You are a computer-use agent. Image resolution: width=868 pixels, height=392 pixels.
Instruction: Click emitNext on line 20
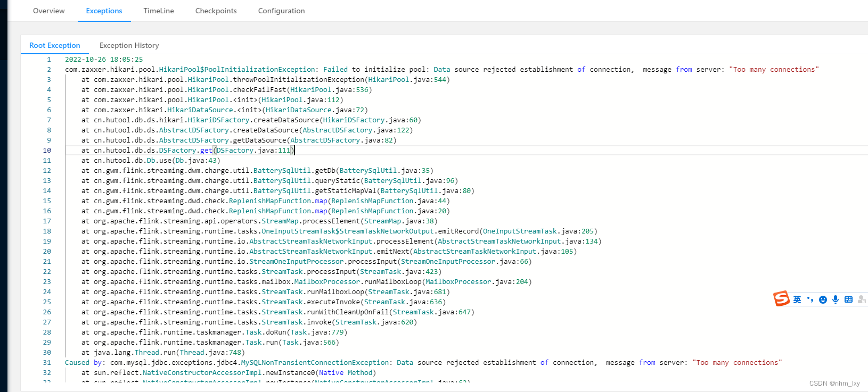[x=392, y=252]
